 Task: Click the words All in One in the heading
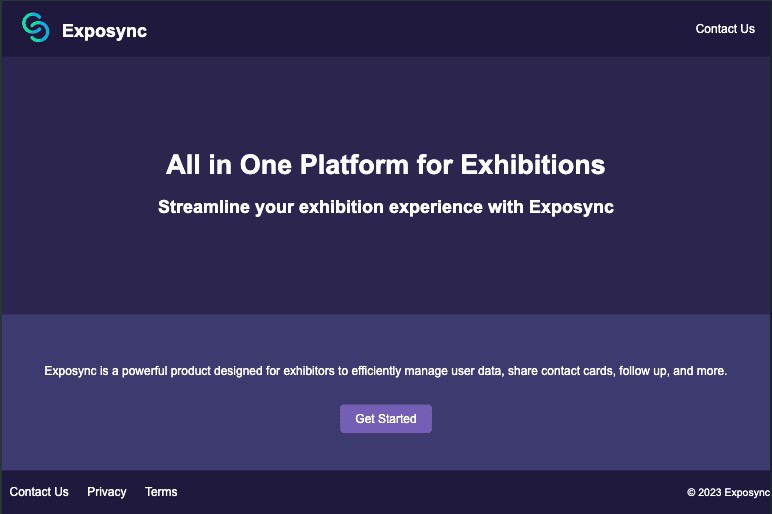pos(229,164)
